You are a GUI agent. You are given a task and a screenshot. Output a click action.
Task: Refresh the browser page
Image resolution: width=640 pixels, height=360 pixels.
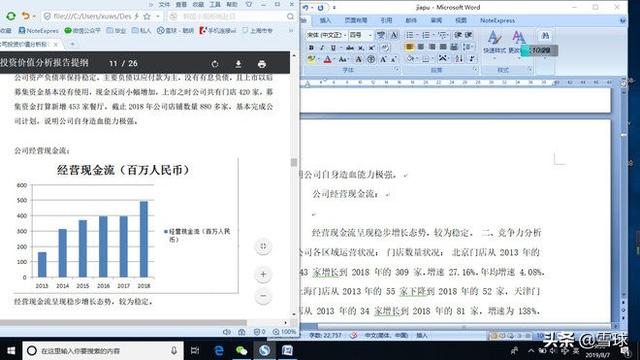click(x=11, y=16)
